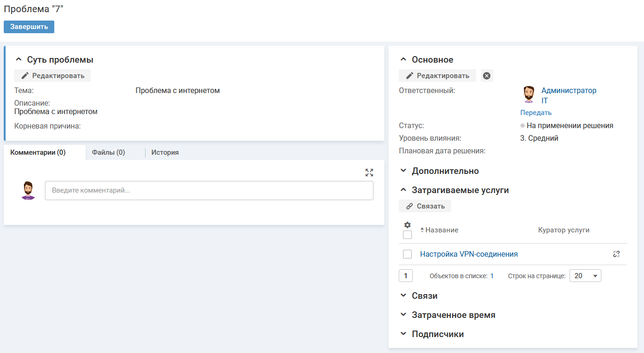644x353 pixels.
Task: Click the blue Завершить button
Action: point(29,27)
